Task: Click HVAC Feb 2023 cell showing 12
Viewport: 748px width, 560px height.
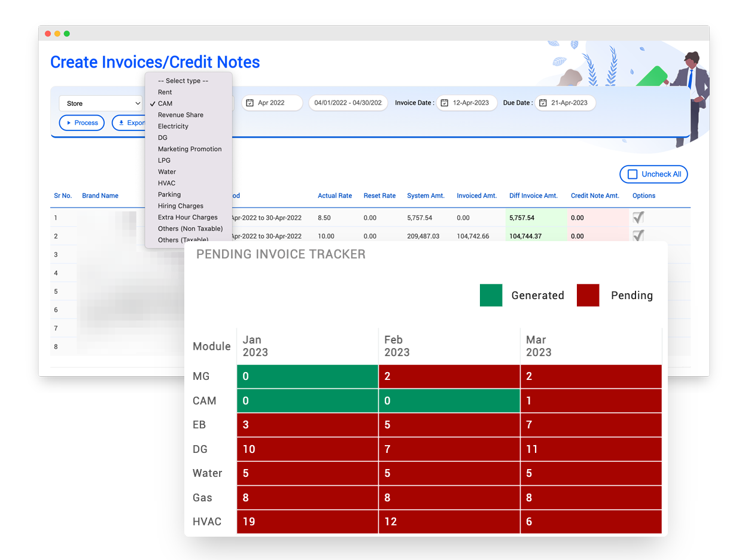Action: click(x=449, y=522)
